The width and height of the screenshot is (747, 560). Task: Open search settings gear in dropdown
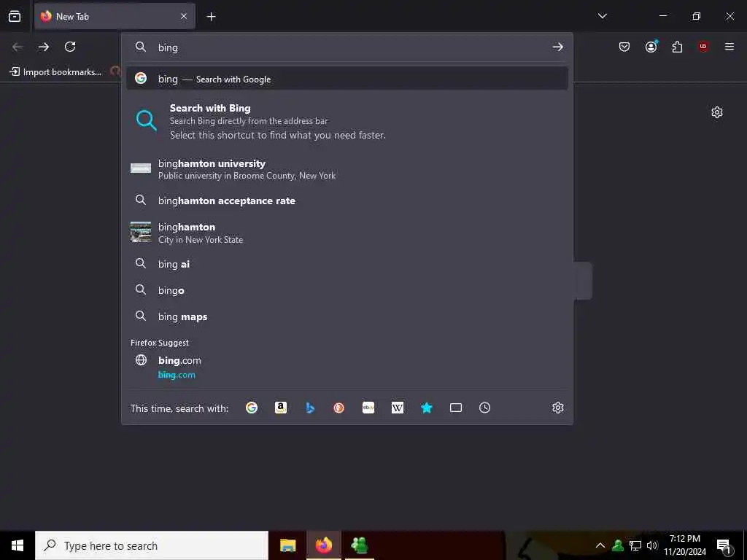pyautogui.click(x=558, y=408)
